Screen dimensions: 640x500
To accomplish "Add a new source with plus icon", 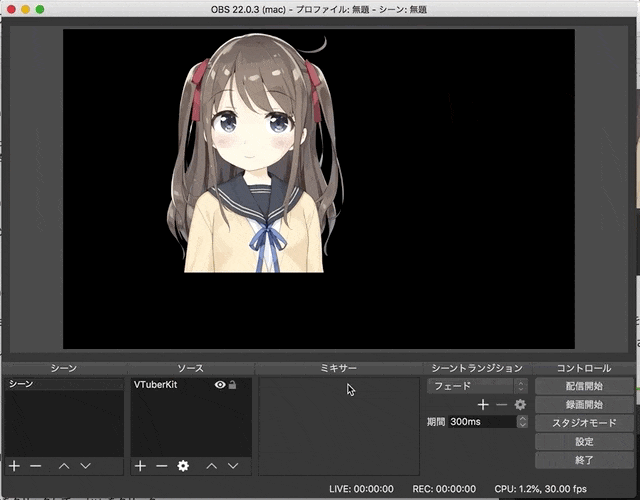I will click(140, 466).
